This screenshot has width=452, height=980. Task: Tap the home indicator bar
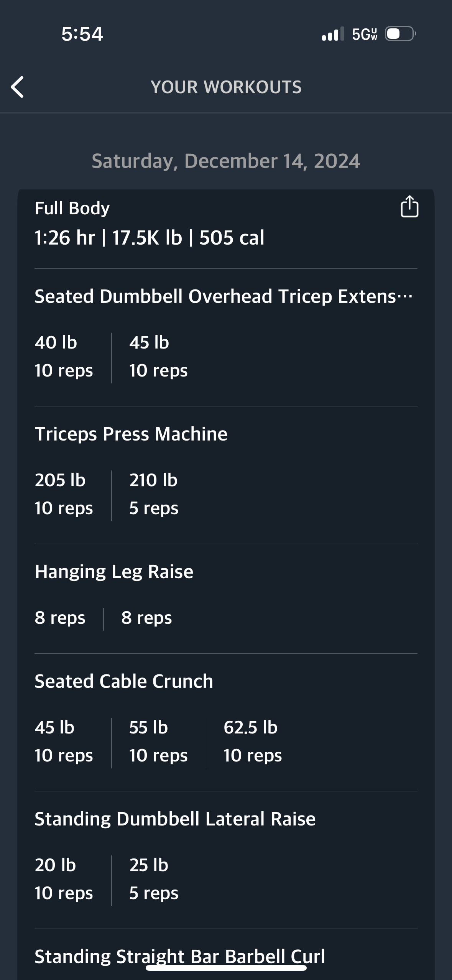[x=226, y=968]
